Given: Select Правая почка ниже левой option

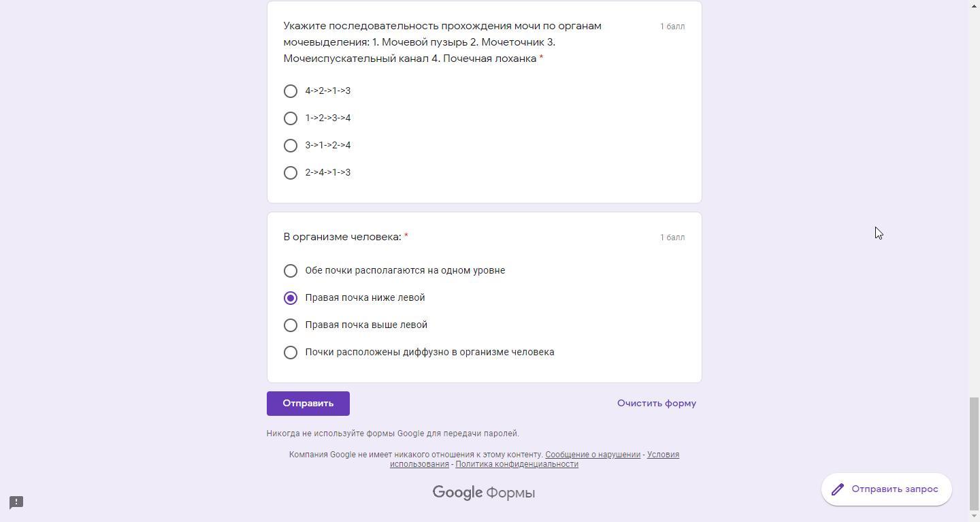Looking at the screenshot, I should [x=291, y=298].
